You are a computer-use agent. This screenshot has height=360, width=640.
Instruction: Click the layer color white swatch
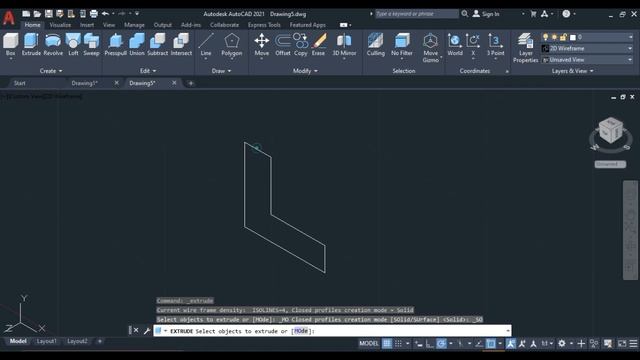click(x=573, y=38)
